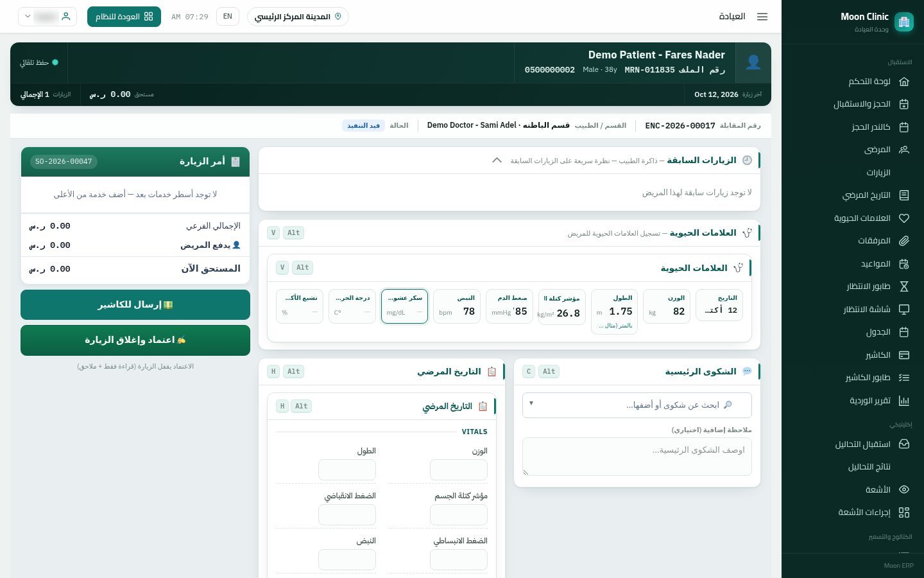Click order number SO-2026-00047 badge

64,161
